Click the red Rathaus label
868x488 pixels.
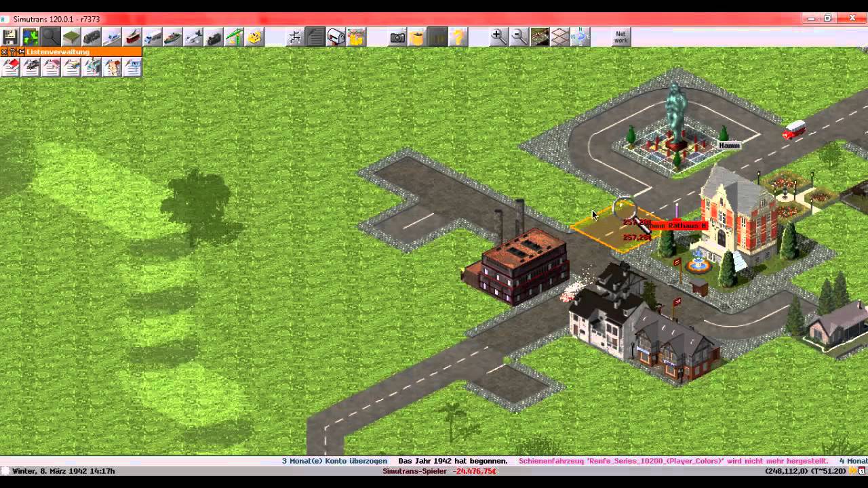pyautogui.click(x=677, y=225)
